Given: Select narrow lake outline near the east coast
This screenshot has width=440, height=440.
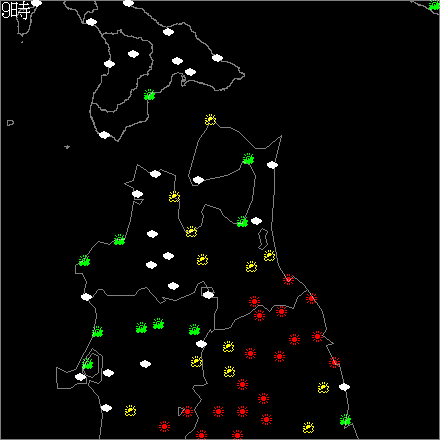Looking at the screenshot, I should (263, 239).
